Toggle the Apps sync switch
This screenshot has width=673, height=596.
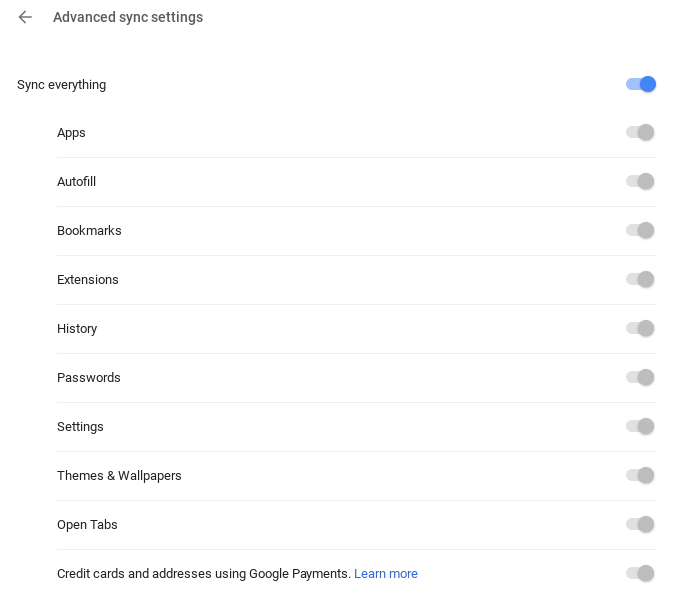tap(640, 132)
